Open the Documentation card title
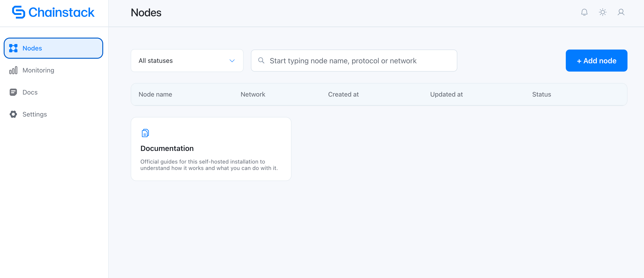The height and width of the screenshot is (278, 644). tap(167, 148)
